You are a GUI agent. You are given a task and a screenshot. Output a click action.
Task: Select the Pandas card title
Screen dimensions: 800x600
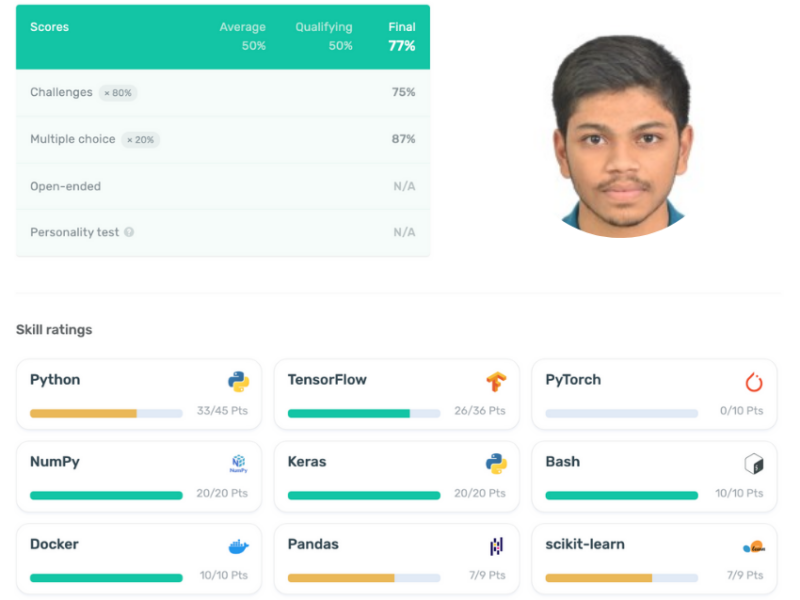click(x=313, y=544)
